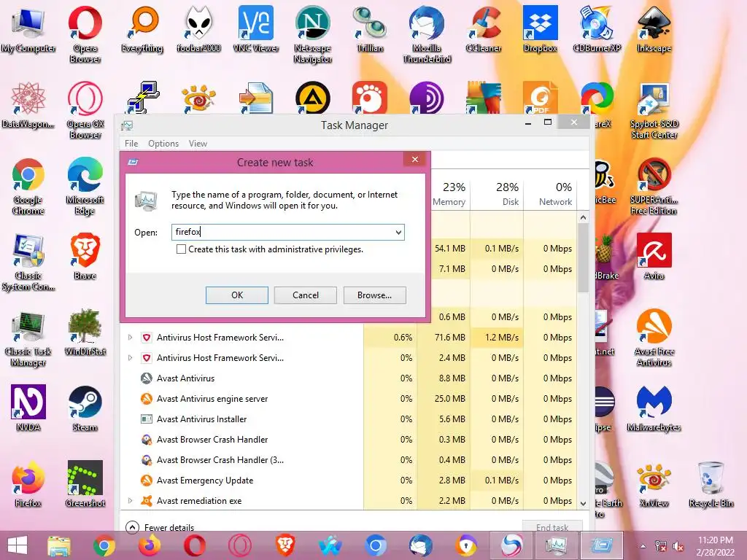Expand Antivirus Host Framework row using 71.6 MB
The image size is (747, 560).
pos(130,337)
